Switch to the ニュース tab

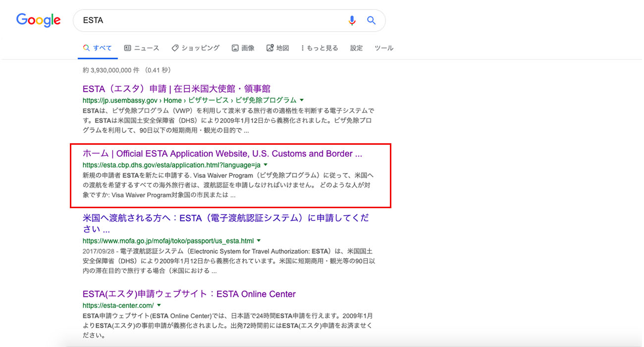click(142, 48)
